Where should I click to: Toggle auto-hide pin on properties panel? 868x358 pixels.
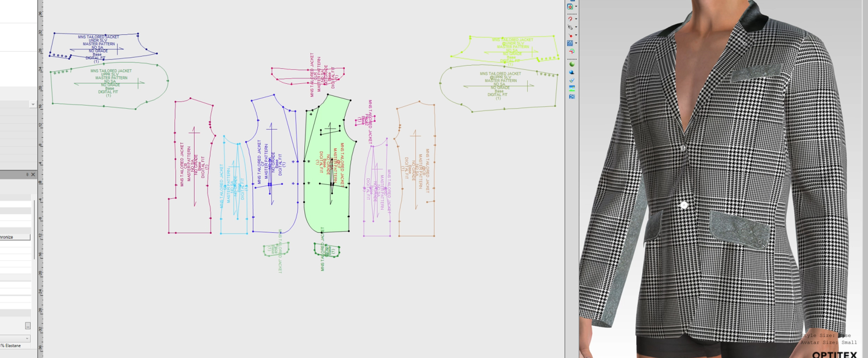pos(27,175)
